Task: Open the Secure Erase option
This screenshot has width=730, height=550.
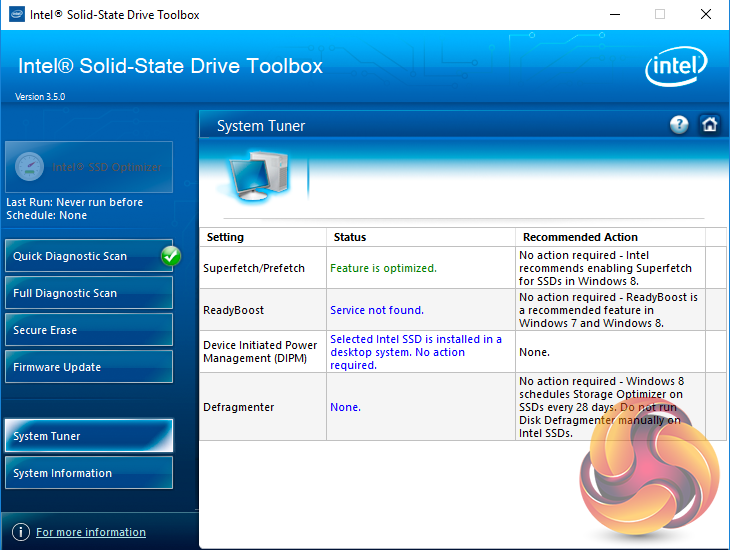Action: 88,330
